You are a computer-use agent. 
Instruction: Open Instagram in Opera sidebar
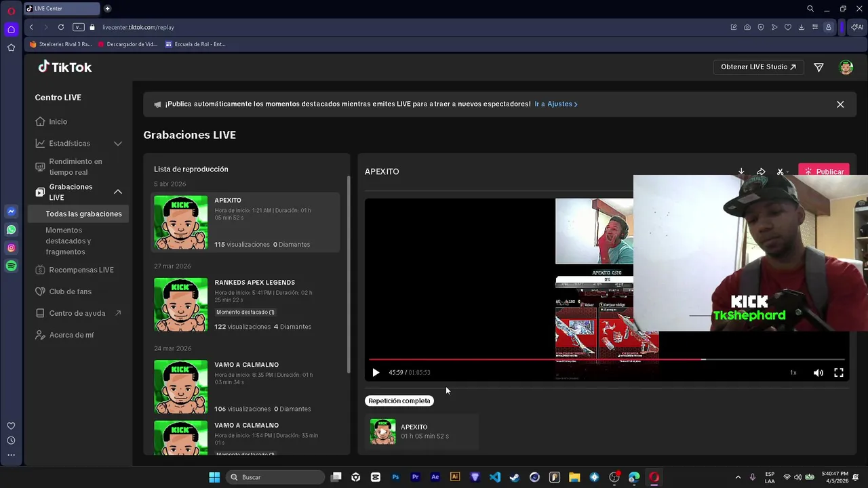11,248
